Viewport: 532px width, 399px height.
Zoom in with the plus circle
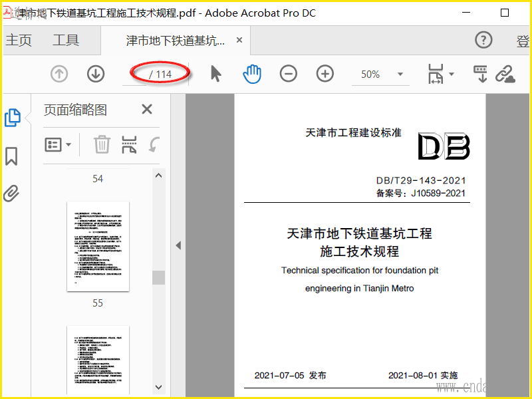click(x=325, y=74)
